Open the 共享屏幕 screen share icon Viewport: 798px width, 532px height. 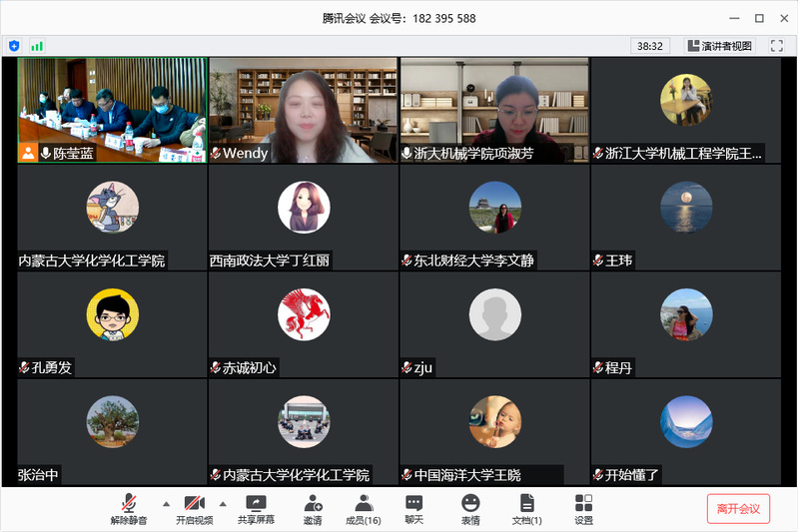coord(257,508)
